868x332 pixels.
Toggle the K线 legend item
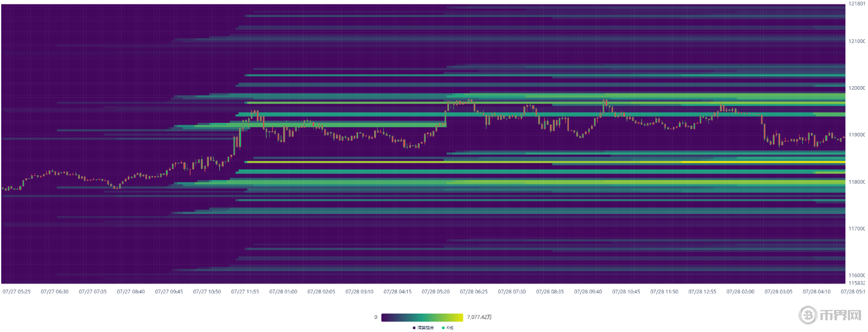pos(447,328)
